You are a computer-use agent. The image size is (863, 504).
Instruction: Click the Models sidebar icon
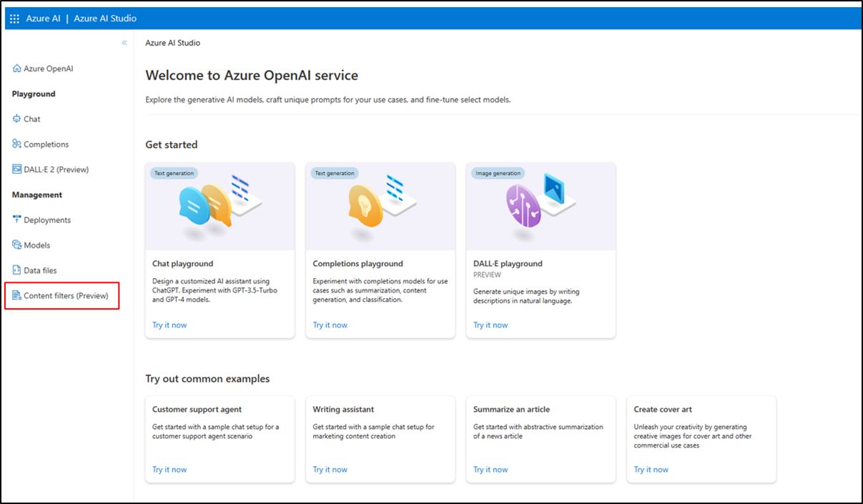16,244
